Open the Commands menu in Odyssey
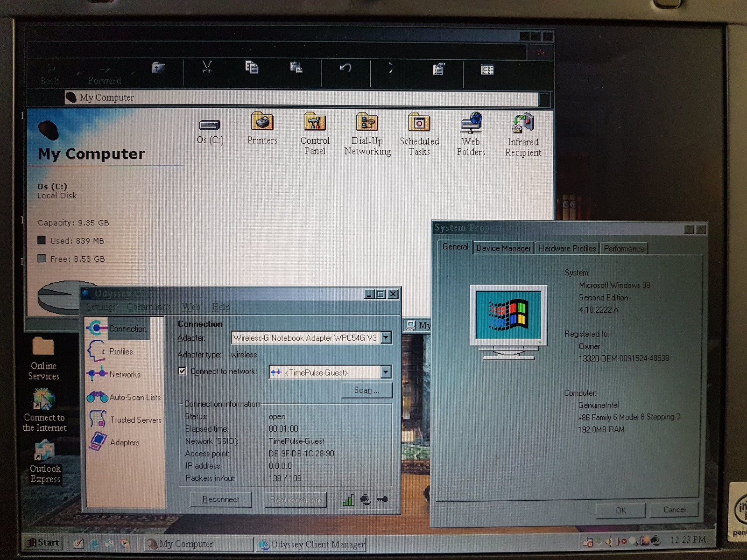The image size is (747, 560). point(148,307)
